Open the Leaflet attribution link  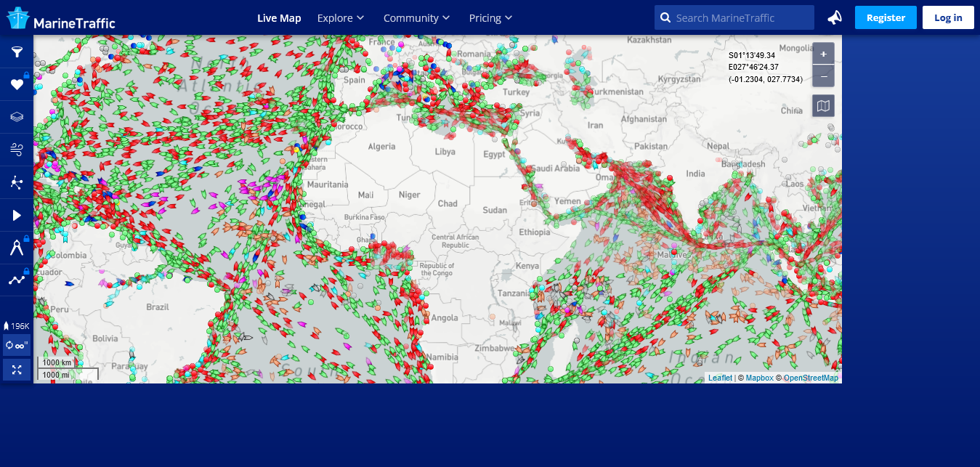click(x=720, y=378)
